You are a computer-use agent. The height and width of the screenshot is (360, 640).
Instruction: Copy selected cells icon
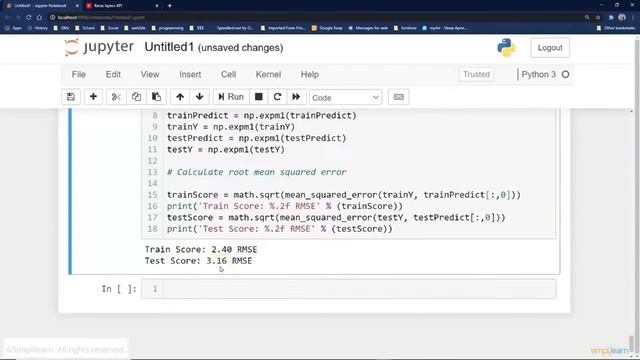pos(136,97)
